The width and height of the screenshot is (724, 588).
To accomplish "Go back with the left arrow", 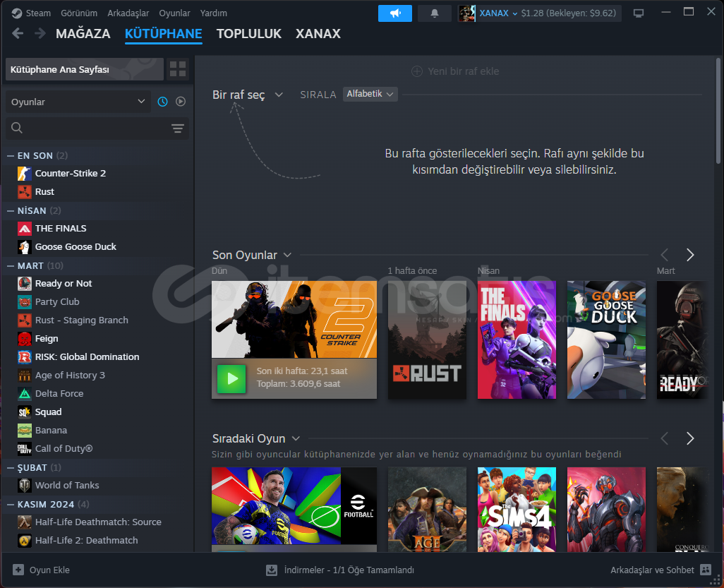I will (x=18, y=33).
